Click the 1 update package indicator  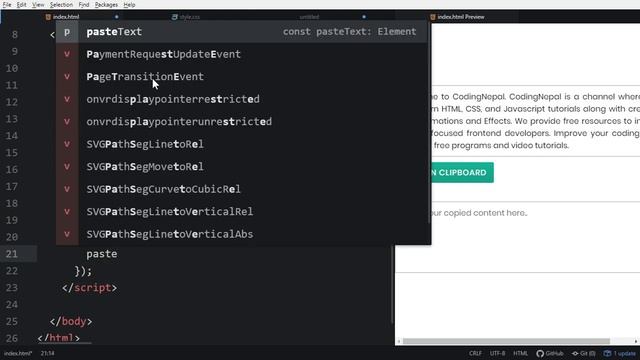tap(620, 353)
